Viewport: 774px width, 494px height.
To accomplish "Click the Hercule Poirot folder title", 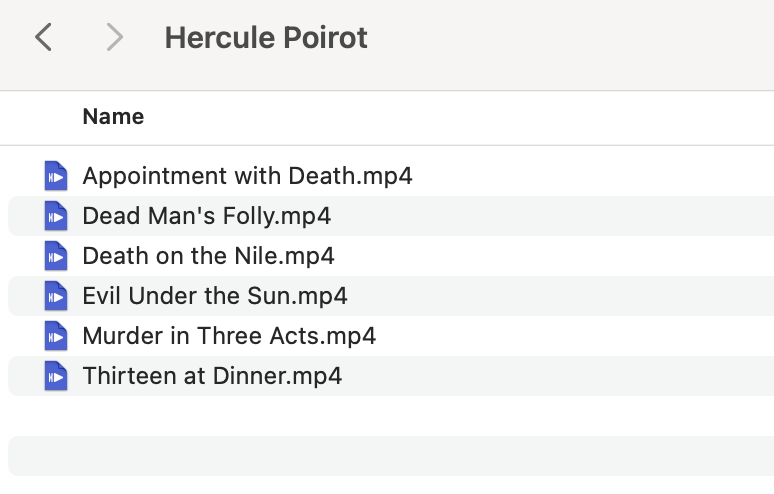I will click(266, 38).
